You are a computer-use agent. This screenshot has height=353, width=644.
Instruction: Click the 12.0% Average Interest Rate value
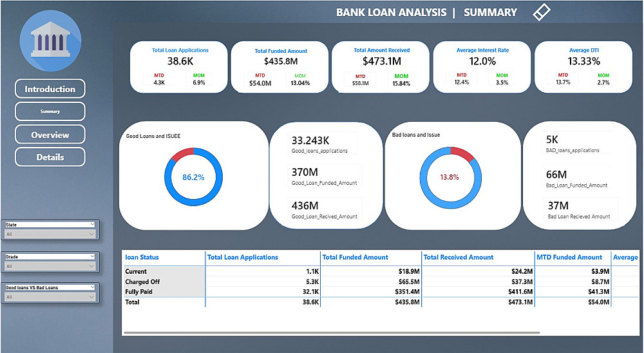482,61
